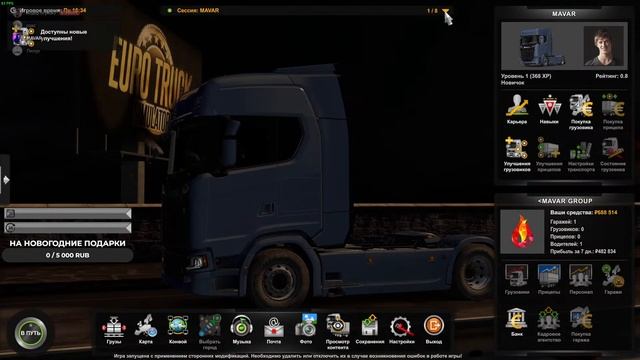Open the Банк bank icon
Viewport: 640px width, 360px height.
tap(517, 322)
